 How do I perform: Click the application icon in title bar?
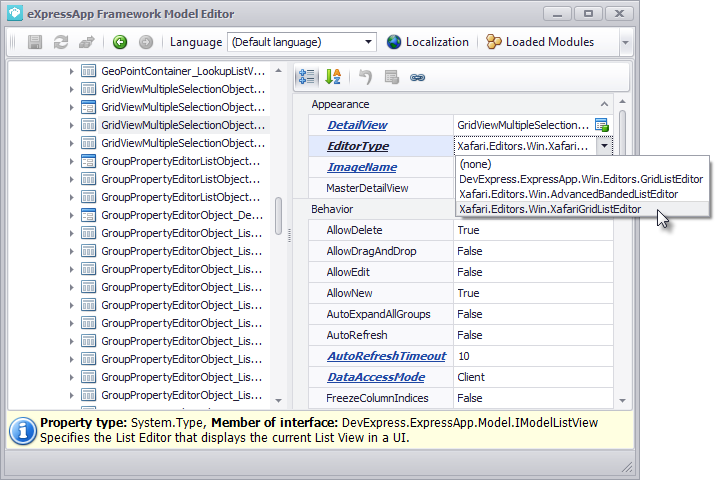pyautogui.click(x=15, y=13)
